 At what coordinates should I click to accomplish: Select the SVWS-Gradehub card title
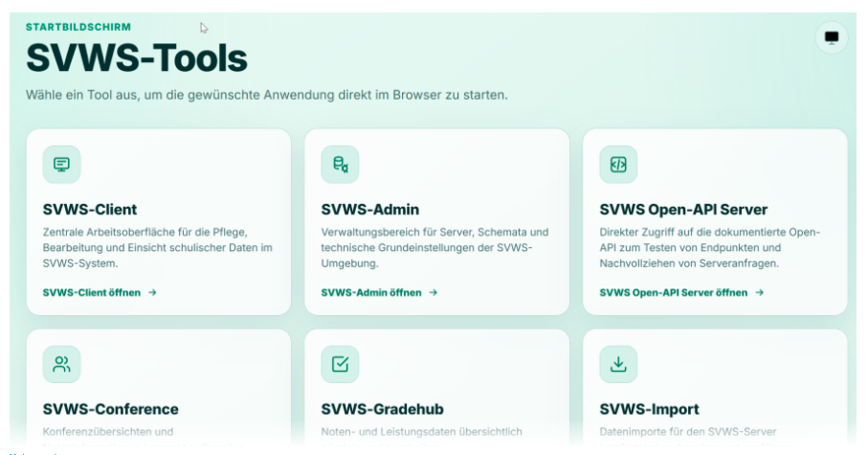click(x=383, y=409)
